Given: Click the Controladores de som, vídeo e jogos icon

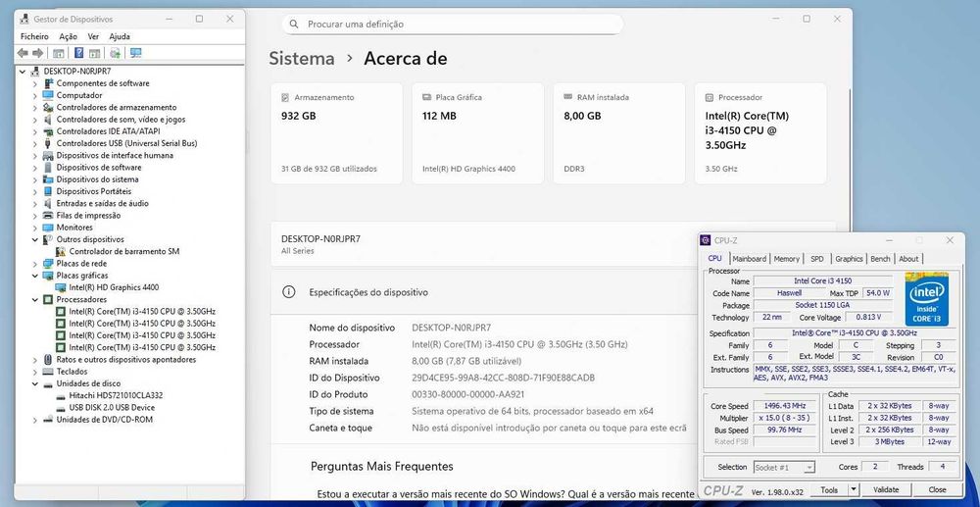Looking at the screenshot, I should (48, 119).
